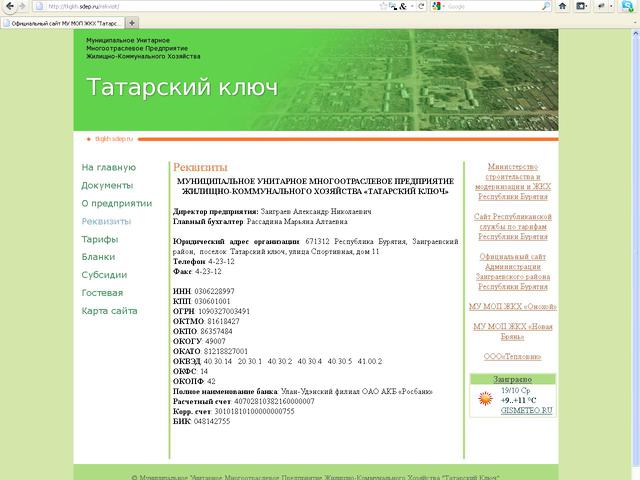Open the 'МУ МОП ЖКХ «Новая Брянь»' link
The height and width of the screenshot is (480, 640).
513,331
